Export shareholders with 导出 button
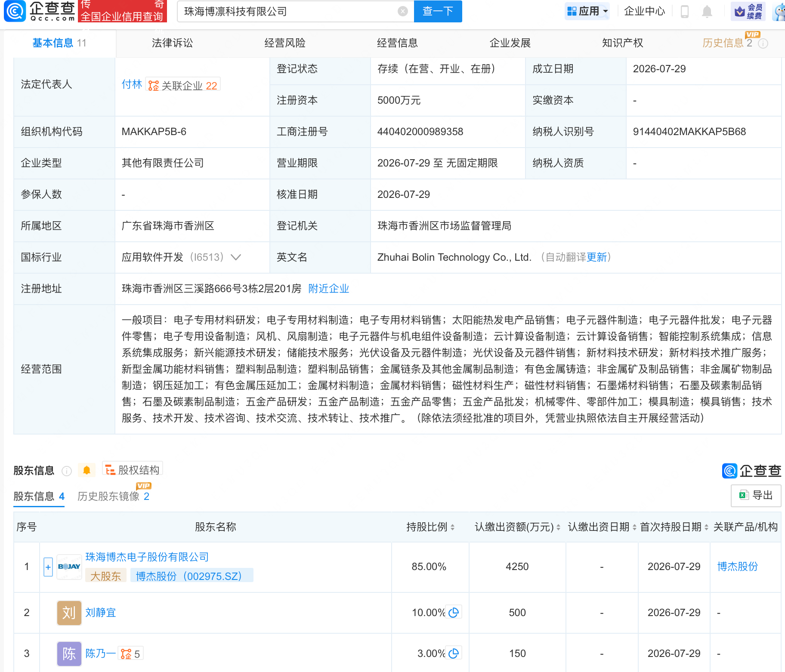 point(756,495)
